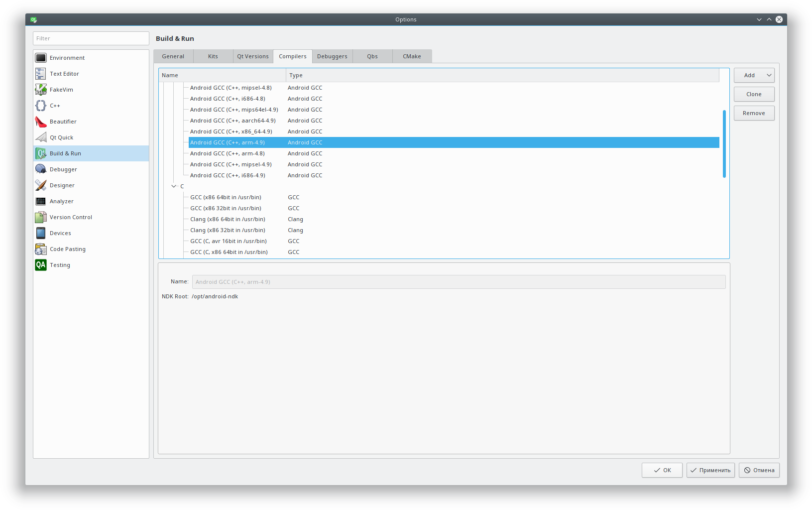Open the Debugger settings icon
This screenshot has width=812, height=510.
[40, 169]
